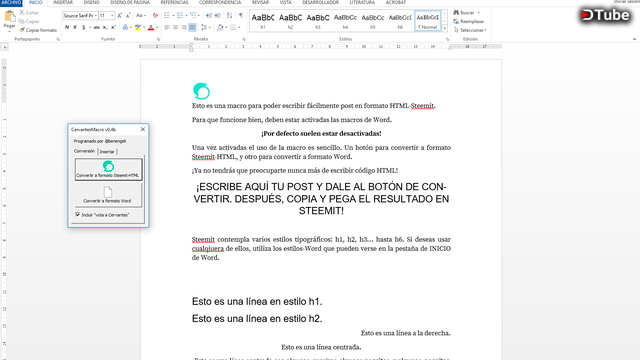Apply the h3 style from gallery
This screenshot has width=640, height=360.
[318, 21]
